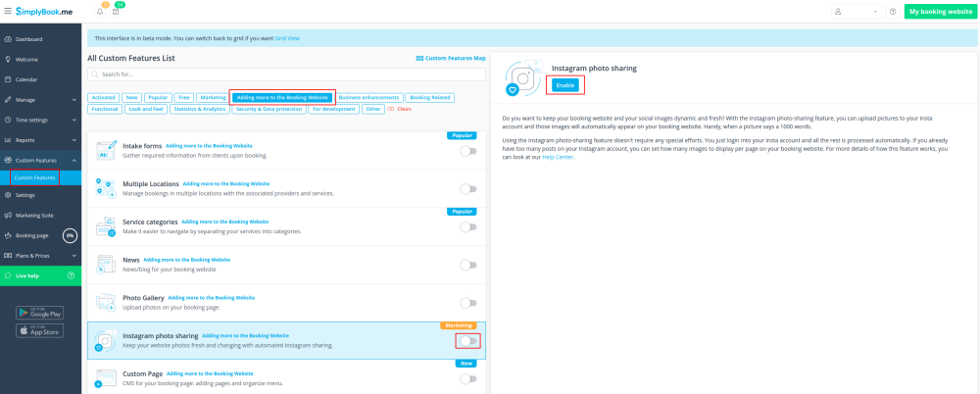Toggle the Instagram photo sharing switch
The image size is (980, 394).
click(x=468, y=341)
